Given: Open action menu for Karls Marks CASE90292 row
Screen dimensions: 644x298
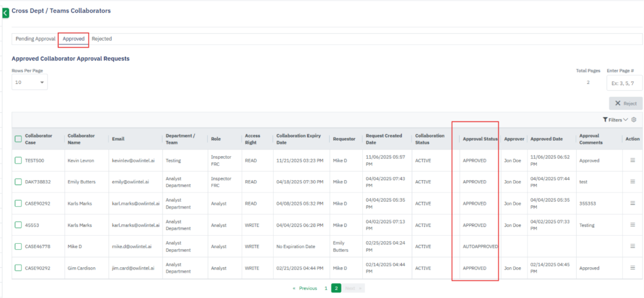Looking at the screenshot, I should [x=632, y=204].
